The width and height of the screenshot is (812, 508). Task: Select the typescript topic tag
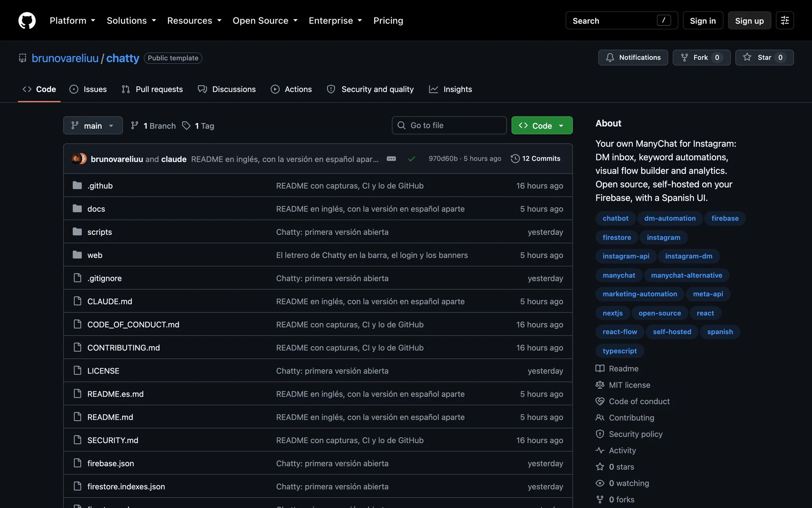[x=620, y=351]
